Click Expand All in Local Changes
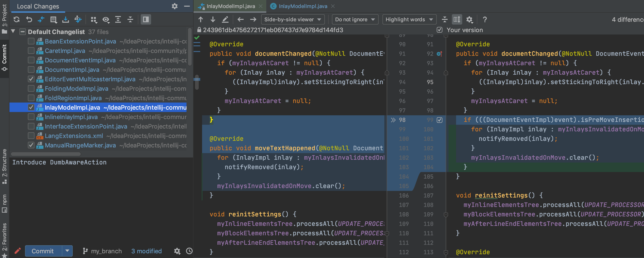This screenshot has height=258, width=644. (118, 20)
